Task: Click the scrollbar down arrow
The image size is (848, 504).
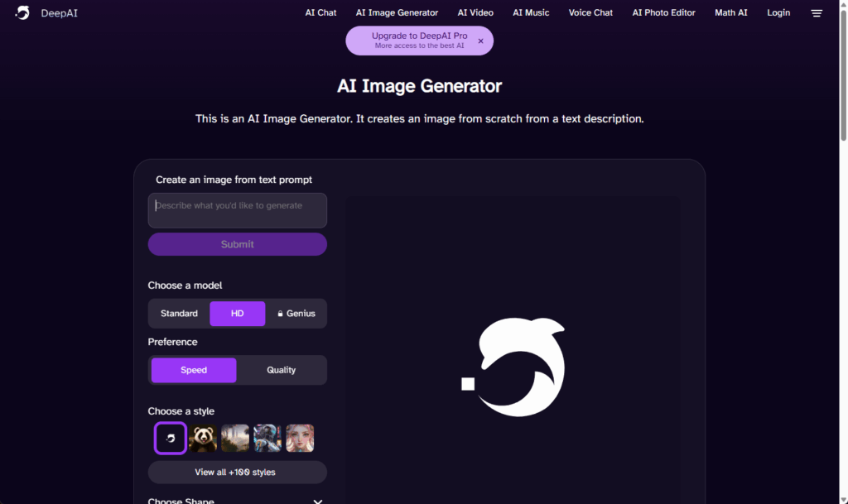Action: (843, 500)
